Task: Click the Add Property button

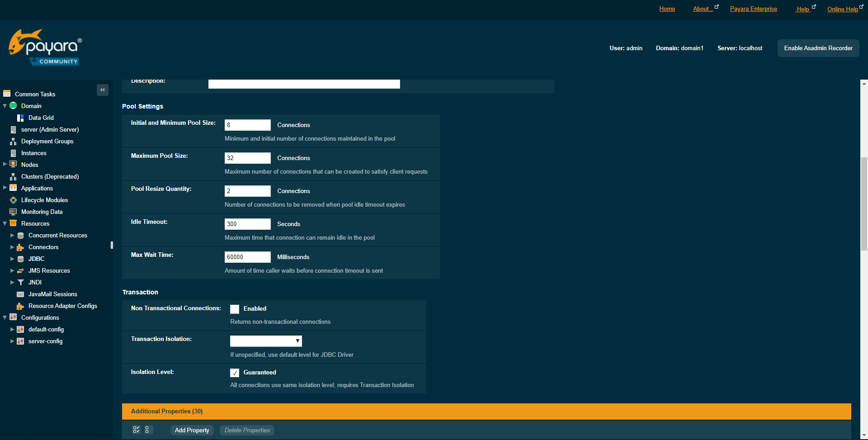Action: pyautogui.click(x=192, y=431)
